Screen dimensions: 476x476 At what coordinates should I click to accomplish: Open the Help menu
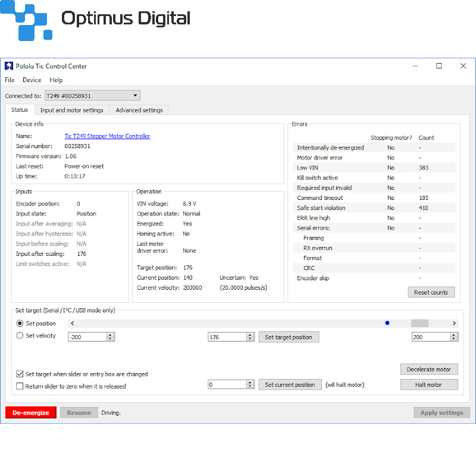[56, 80]
